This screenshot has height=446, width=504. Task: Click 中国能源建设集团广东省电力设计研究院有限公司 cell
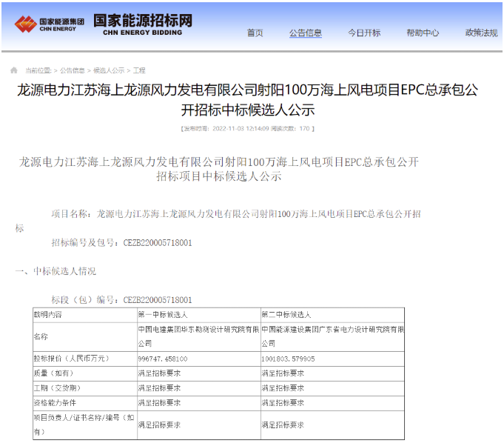coord(333,336)
